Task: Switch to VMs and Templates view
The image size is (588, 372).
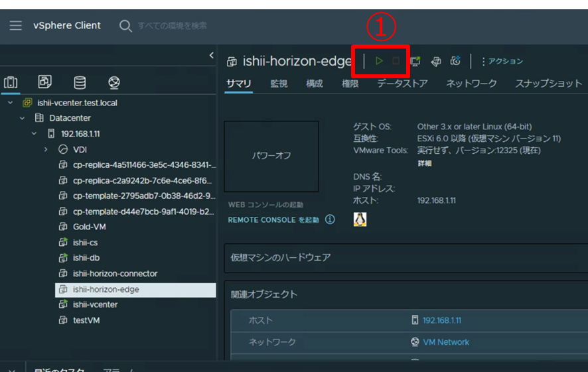Action: (45, 82)
